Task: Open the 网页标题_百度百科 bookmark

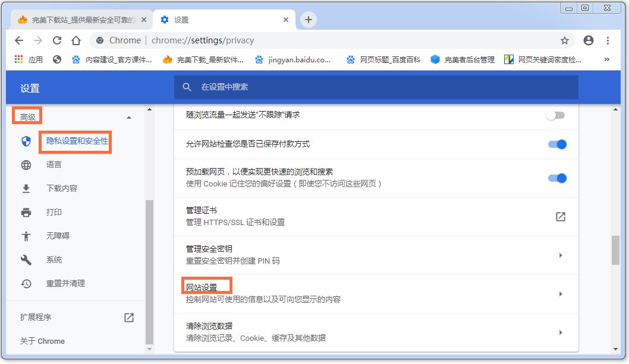Action: [x=383, y=60]
